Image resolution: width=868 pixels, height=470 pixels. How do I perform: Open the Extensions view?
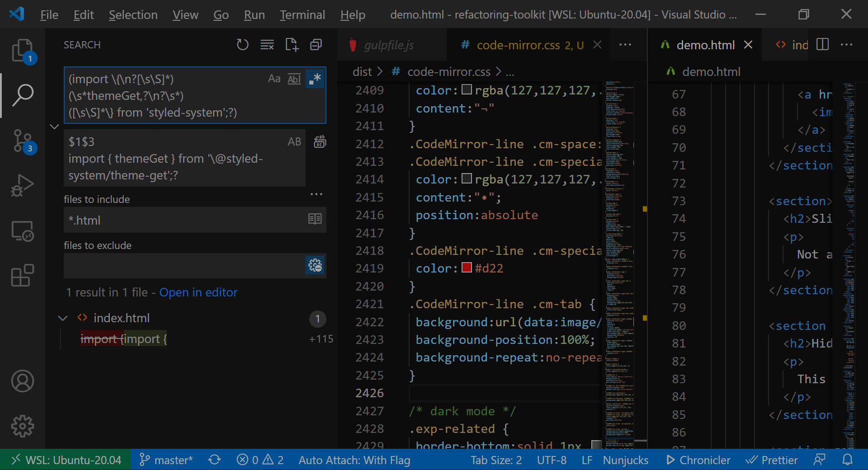tap(22, 276)
